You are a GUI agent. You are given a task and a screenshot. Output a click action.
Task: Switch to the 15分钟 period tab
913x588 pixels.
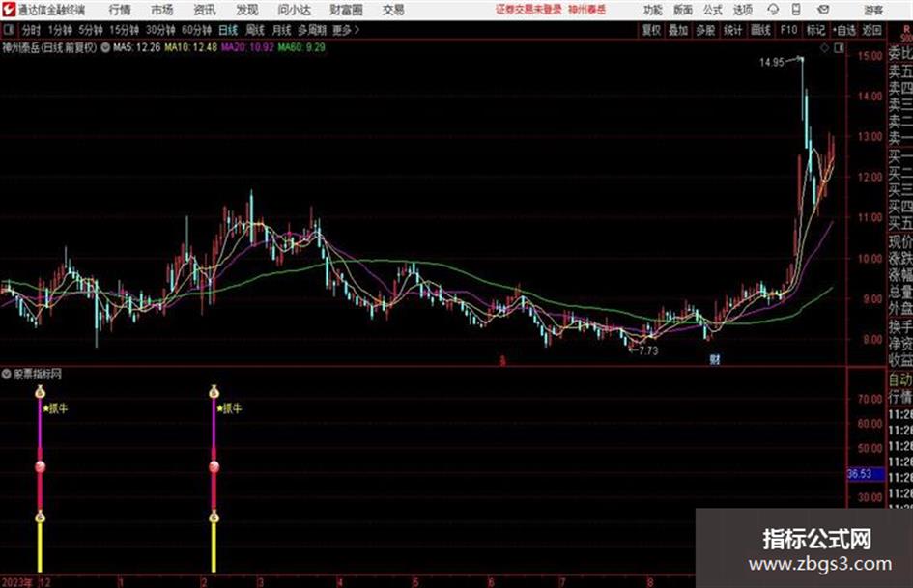(124, 30)
